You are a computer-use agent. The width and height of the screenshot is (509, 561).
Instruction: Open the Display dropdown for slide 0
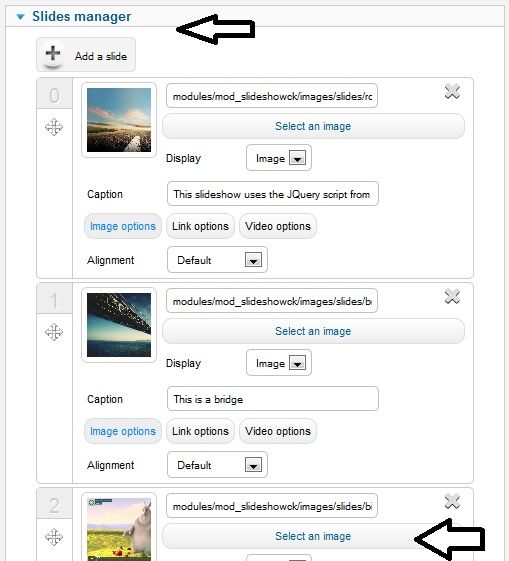(279, 158)
